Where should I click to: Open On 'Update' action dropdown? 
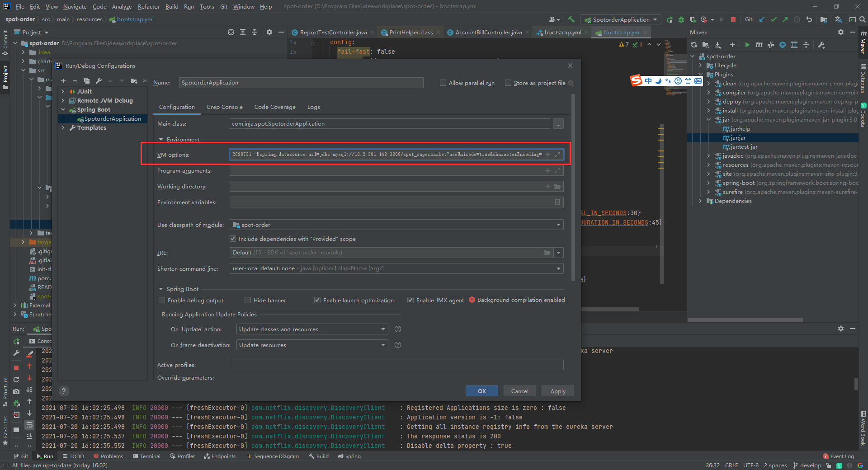(312, 329)
